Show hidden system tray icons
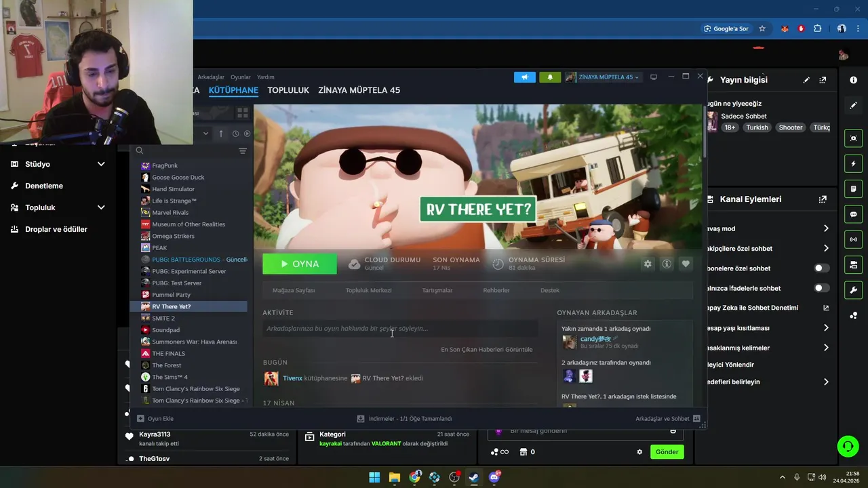Viewport: 868px width, 488px height. 782,477
